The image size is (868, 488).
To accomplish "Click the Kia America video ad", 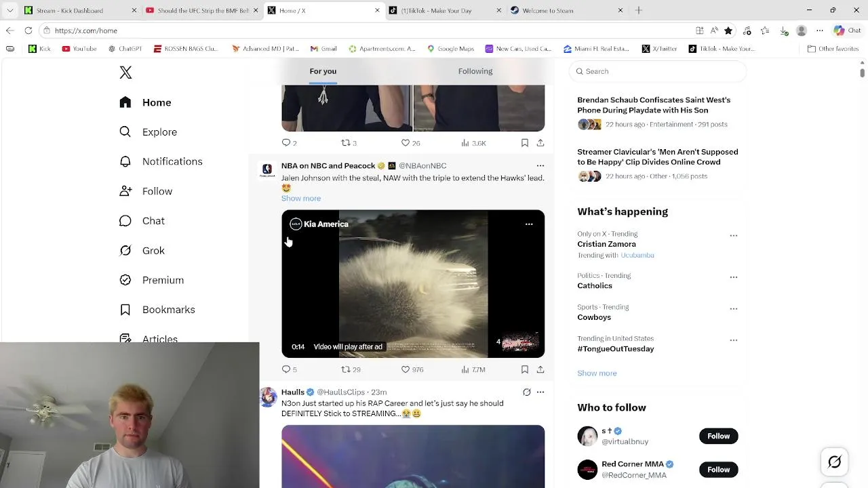I will click(x=413, y=284).
